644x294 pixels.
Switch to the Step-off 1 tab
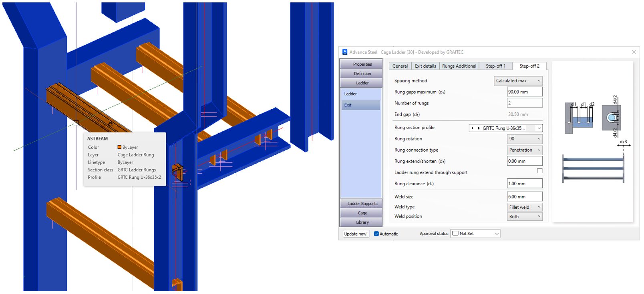coord(496,66)
